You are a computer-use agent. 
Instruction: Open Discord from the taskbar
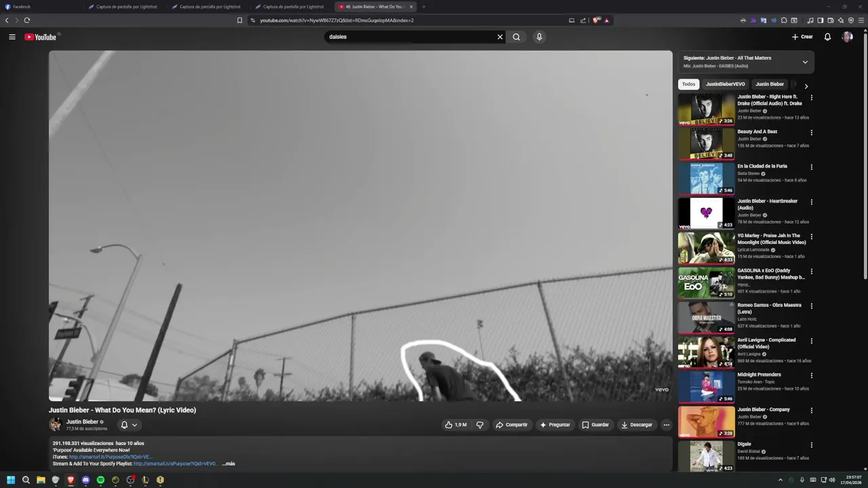pos(85,480)
